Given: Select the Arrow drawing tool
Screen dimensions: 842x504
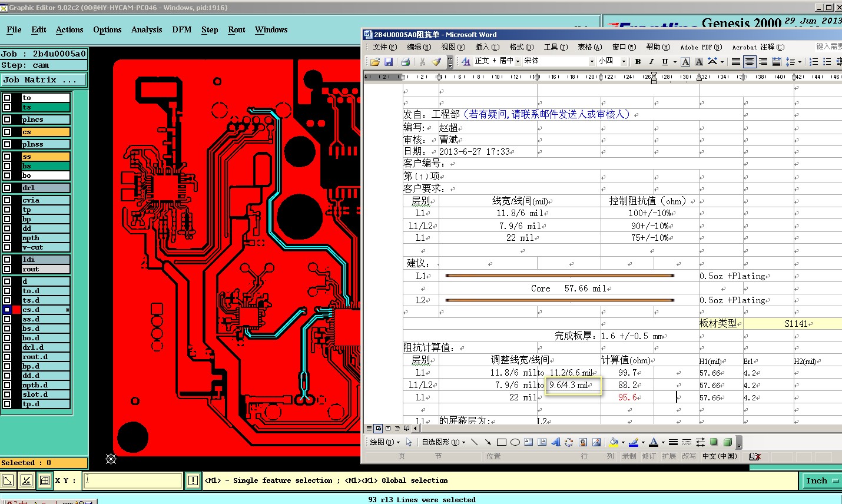Looking at the screenshot, I should tap(488, 442).
